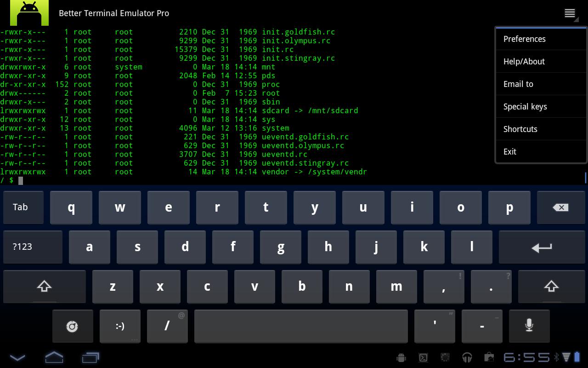Tap the Android robot app icon
Screen dimensions: 588x368
coord(29,13)
